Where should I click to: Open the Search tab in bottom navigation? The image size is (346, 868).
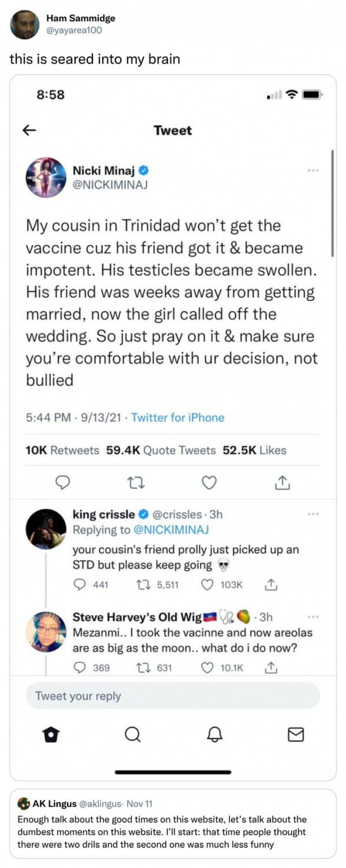click(132, 735)
